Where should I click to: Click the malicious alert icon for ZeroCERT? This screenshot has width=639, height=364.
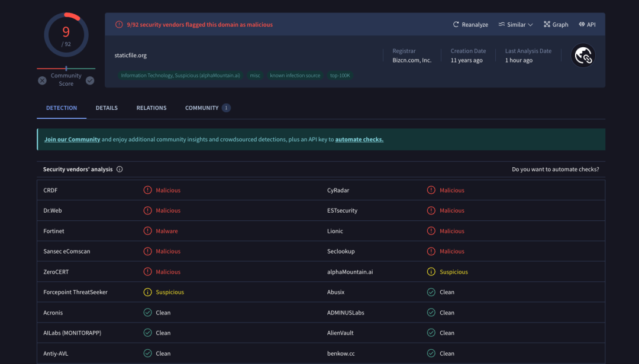[x=147, y=272]
